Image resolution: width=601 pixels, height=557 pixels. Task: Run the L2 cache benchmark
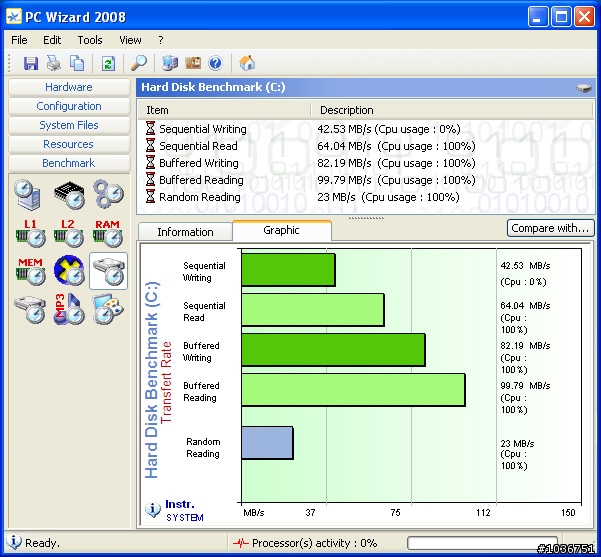69,233
